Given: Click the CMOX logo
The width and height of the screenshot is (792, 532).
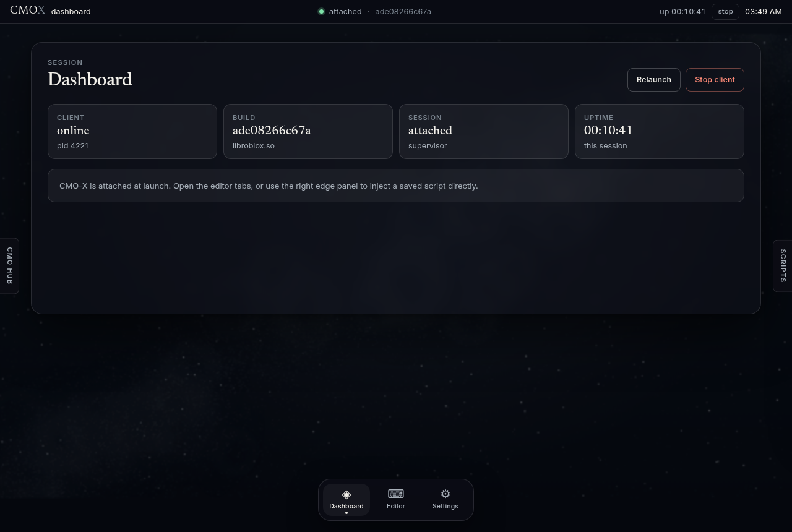Looking at the screenshot, I should (x=27, y=11).
